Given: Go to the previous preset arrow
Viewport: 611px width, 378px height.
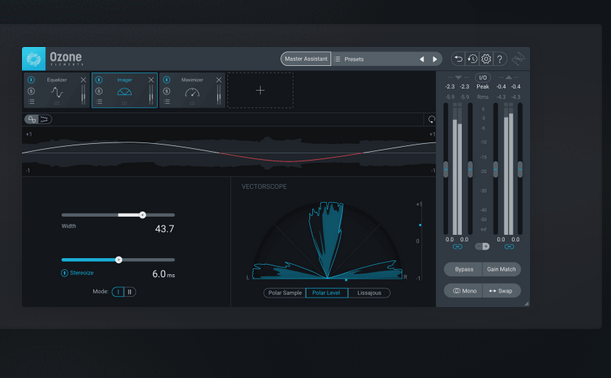Looking at the screenshot, I should (422, 59).
